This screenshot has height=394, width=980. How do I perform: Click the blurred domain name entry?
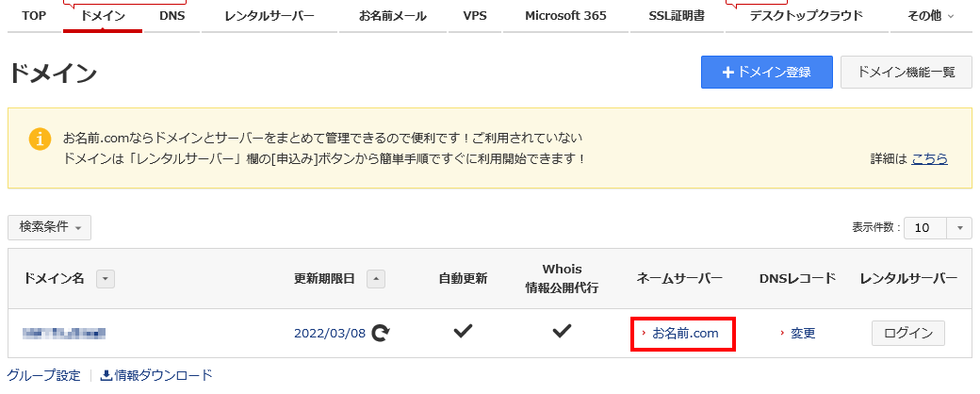64,334
